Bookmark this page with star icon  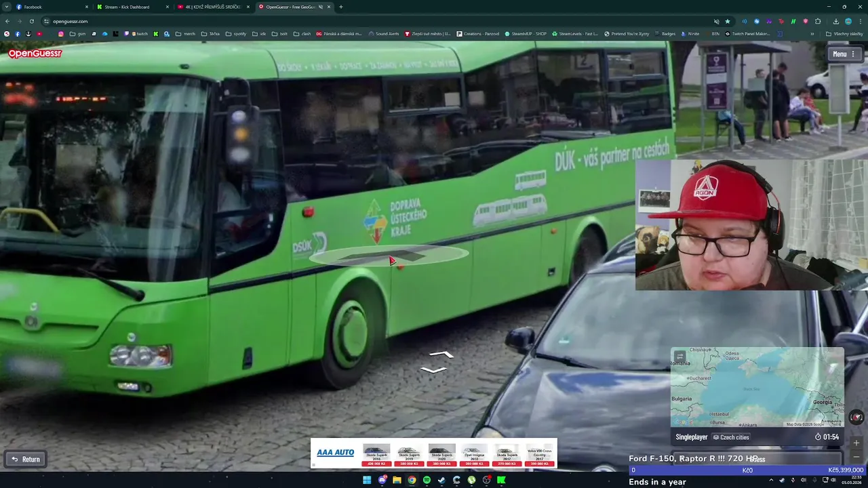(728, 21)
